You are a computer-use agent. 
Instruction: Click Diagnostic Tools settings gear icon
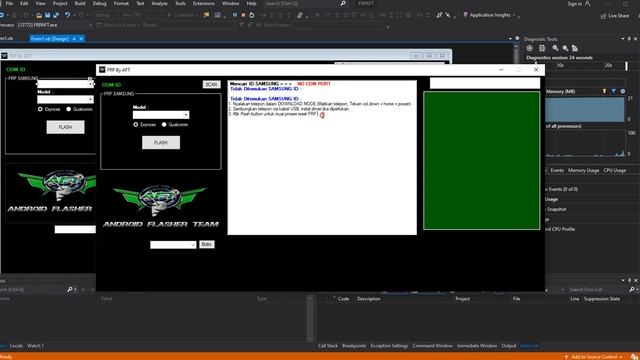[529, 48]
